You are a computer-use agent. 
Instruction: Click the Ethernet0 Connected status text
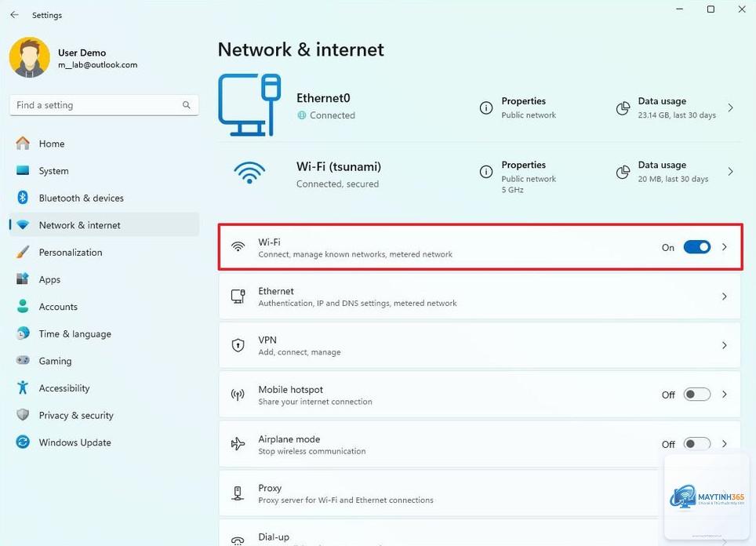pyautogui.click(x=333, y=115)
